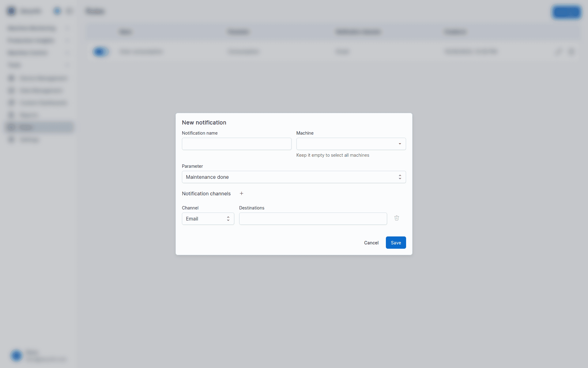
Task: Click the highlighted active sidebar menu item
Action: 39,127
